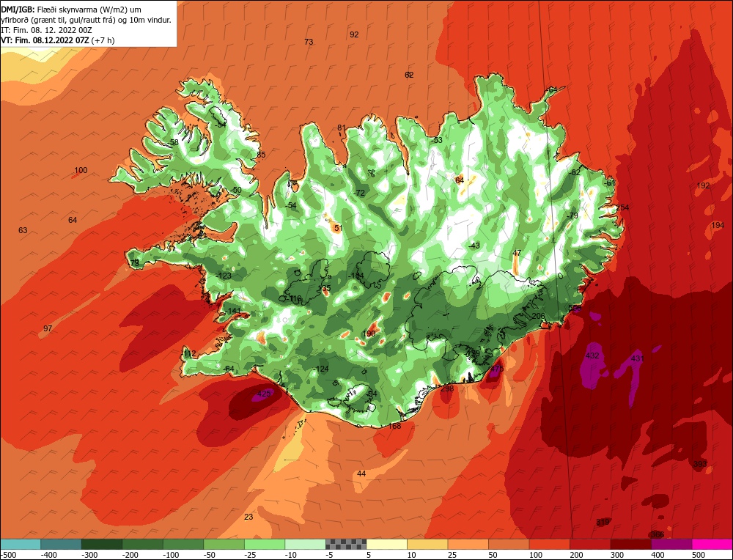Click the map value 432 offshore east
The image size is (733, 560).
coord(592,355)
